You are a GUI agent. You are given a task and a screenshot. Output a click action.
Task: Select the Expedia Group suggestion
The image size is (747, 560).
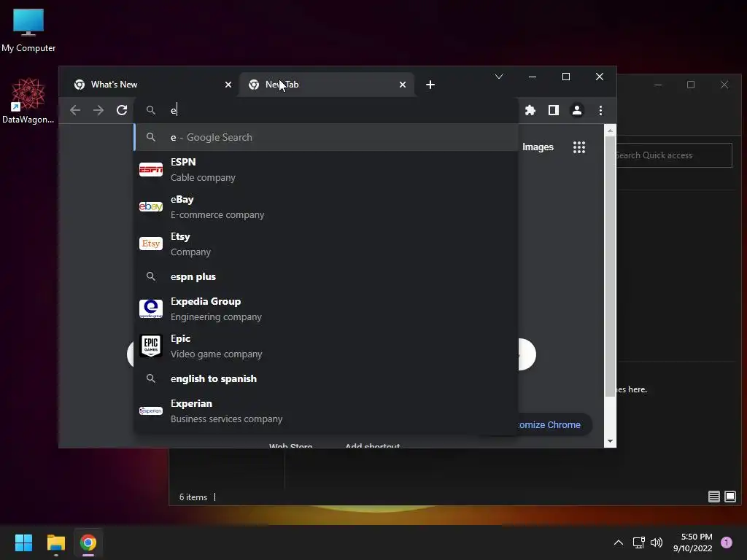click(326, 308)
